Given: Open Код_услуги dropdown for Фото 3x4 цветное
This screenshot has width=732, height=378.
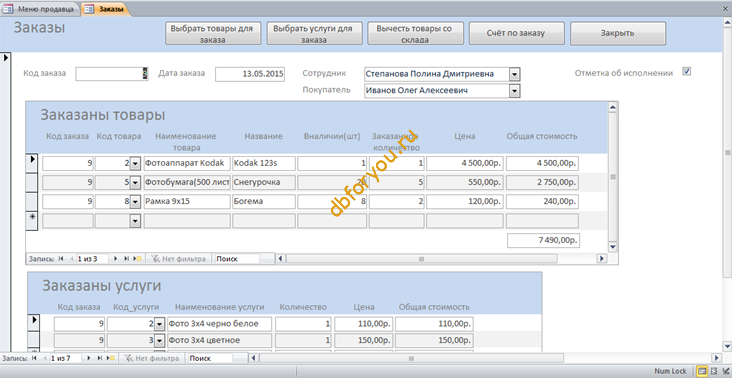Looking at the screenshot, I should [160, 340].
